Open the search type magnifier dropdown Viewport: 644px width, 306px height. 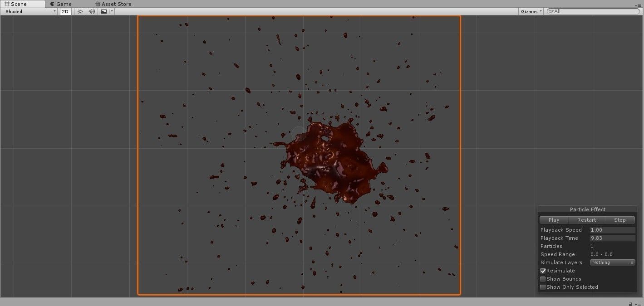(x=551, y=11)
